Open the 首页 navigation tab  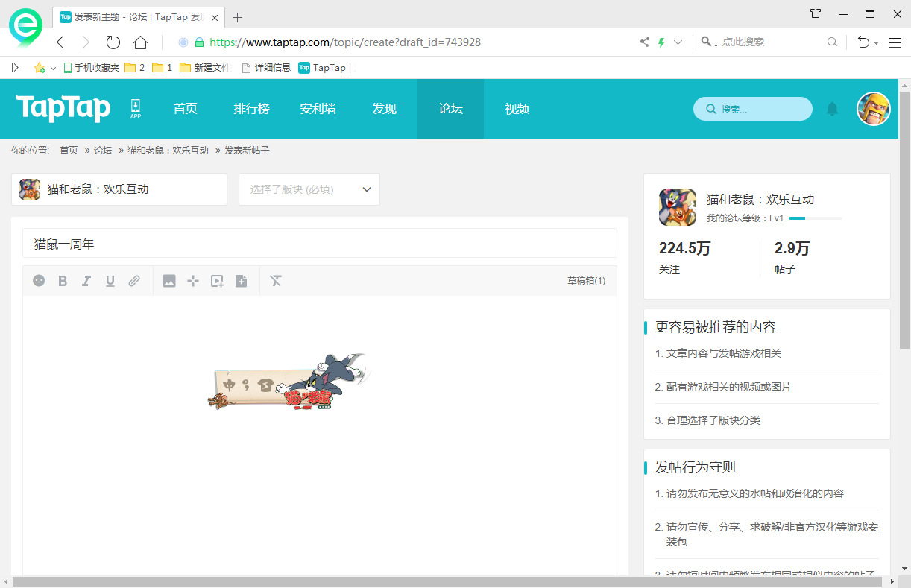[186, 109]
